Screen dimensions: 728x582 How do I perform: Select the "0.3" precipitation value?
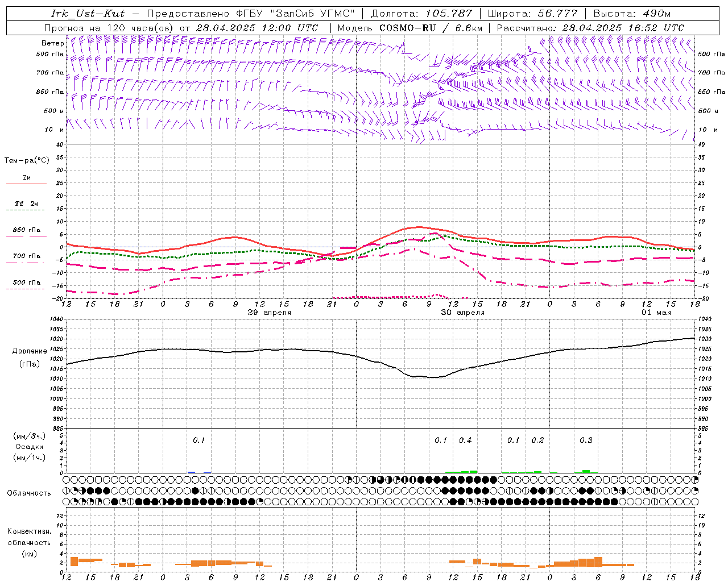[586, 440]
